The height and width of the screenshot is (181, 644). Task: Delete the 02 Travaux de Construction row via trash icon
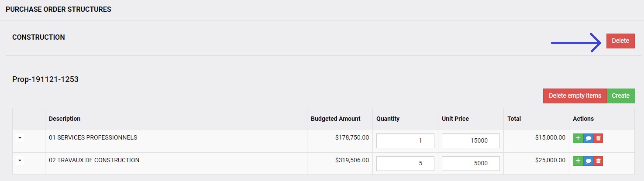pos(598,161)
